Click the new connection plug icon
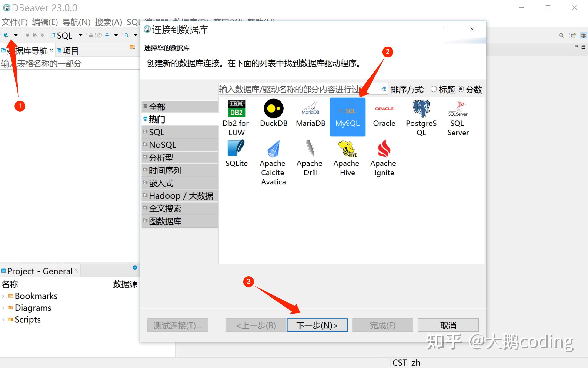Screen dimensions: 588x368 coord(6,36)
